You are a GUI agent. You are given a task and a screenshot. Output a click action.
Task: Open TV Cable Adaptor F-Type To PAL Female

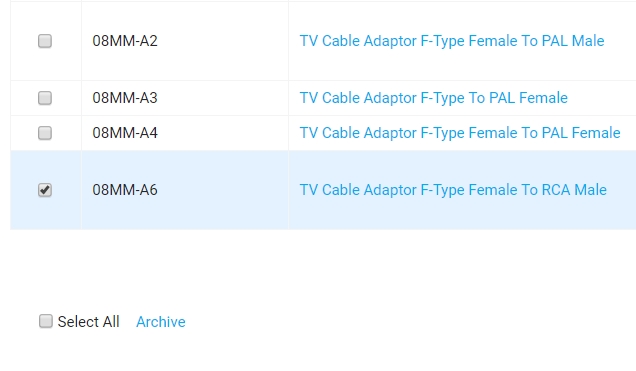(x=433, y=98)
